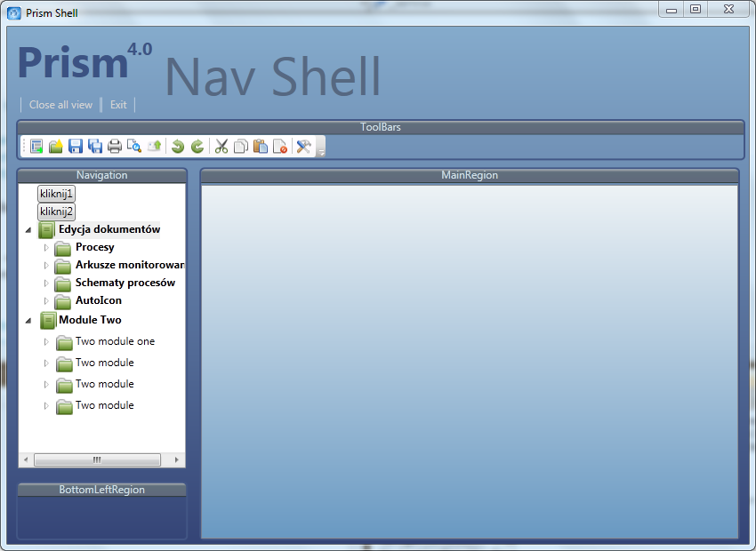Click the toolbar drag grip handle

pos(24,147)
